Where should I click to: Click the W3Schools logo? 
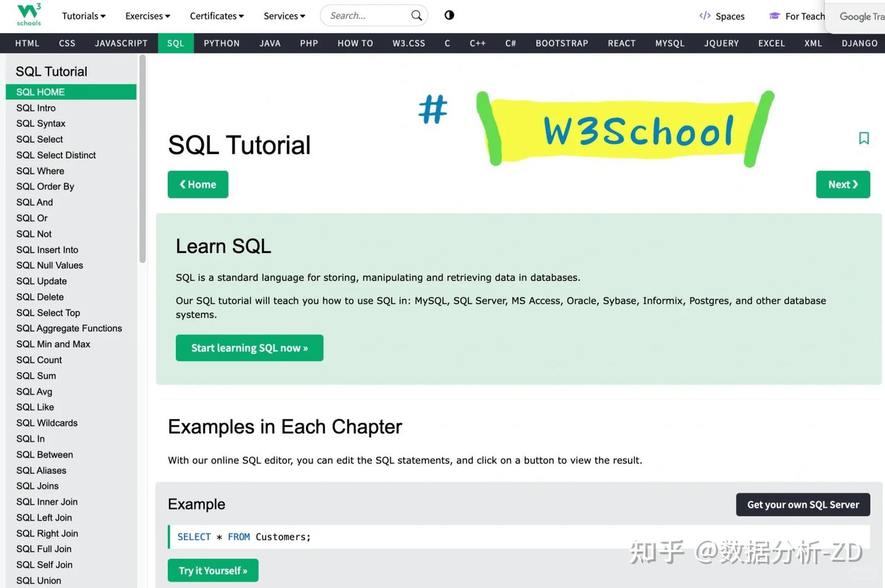28,15
